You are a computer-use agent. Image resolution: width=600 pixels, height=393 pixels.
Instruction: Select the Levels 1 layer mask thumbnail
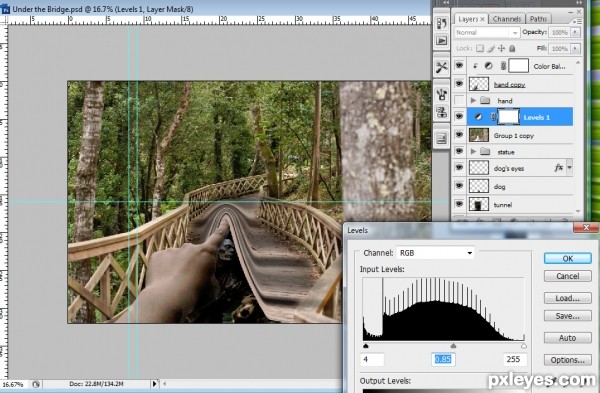click(508, 117)
